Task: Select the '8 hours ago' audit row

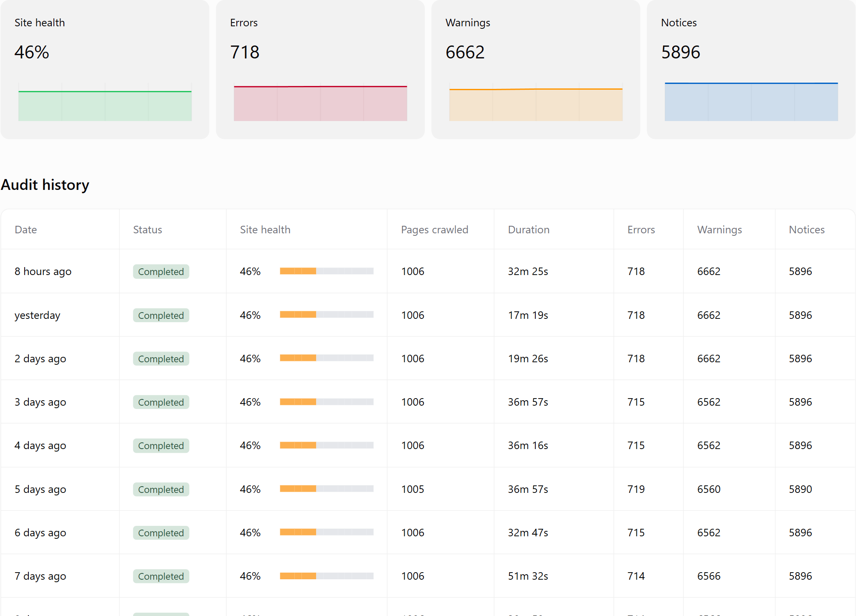Action: click(x=428, y=271)
